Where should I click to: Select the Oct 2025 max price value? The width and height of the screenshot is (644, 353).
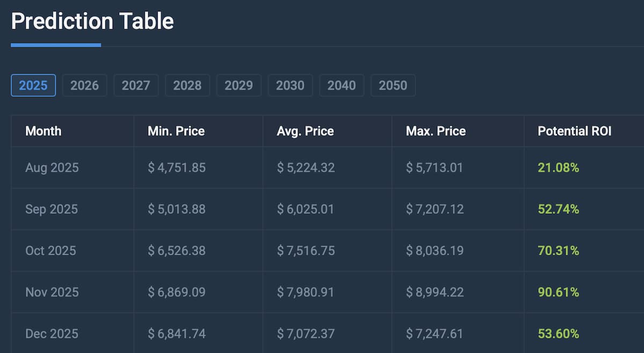[435, 251]
